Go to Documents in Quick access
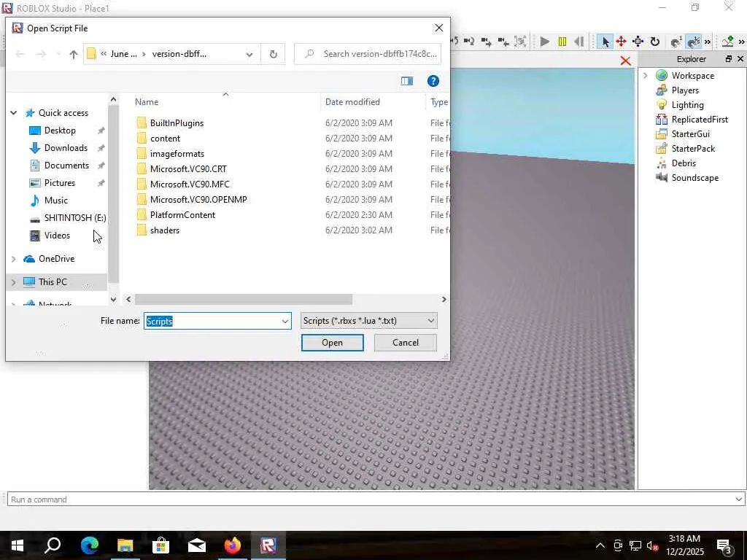747x560 pixels. click(x=66, y=166)
